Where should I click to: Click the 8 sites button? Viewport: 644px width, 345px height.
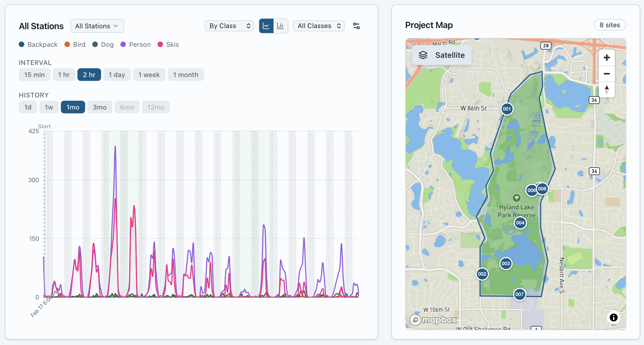point(610,25)
